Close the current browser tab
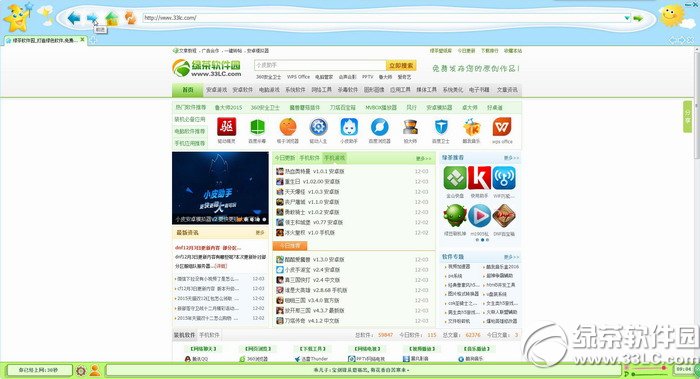Viewport: 700px width, 379px height. tap(82, 40)
